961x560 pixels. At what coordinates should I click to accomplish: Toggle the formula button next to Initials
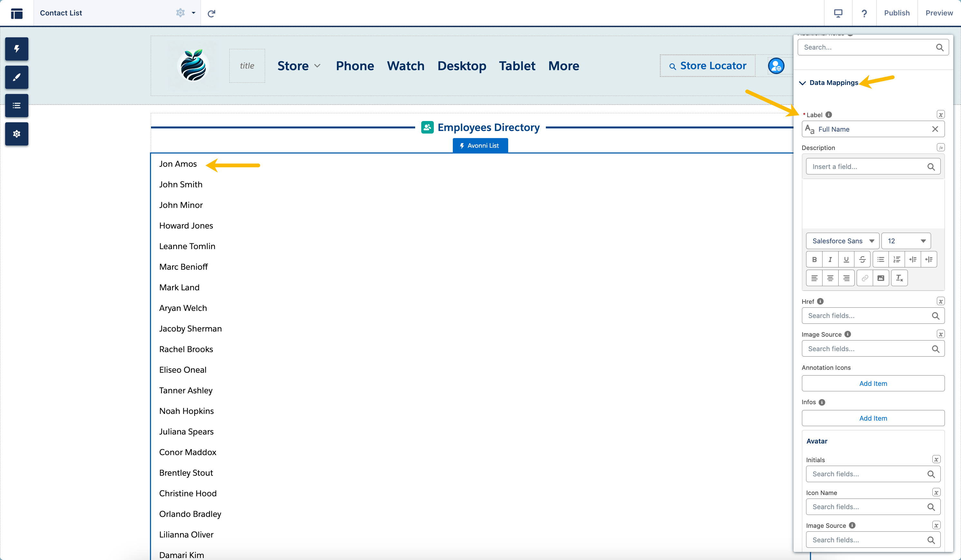[936, 459]
